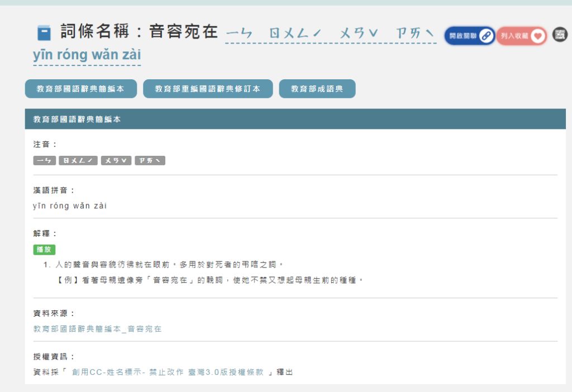Click the QR code icon
This screenshot has width=572, height=392.
[559, 35]
